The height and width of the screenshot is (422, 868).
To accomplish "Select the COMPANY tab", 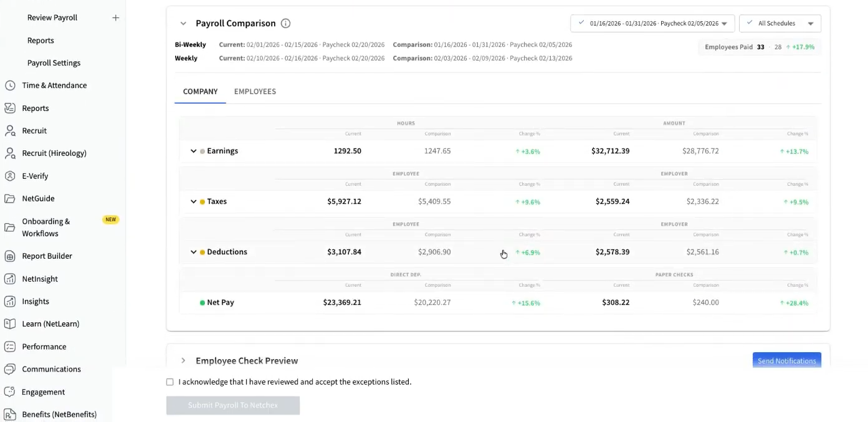I will [x=200, y=92].
